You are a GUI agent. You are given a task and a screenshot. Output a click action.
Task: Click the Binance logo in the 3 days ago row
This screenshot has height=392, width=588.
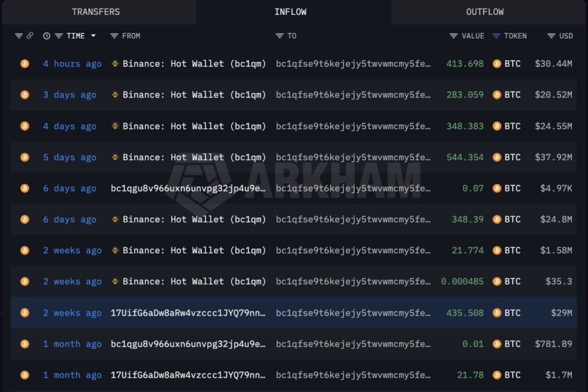(115, 95)
